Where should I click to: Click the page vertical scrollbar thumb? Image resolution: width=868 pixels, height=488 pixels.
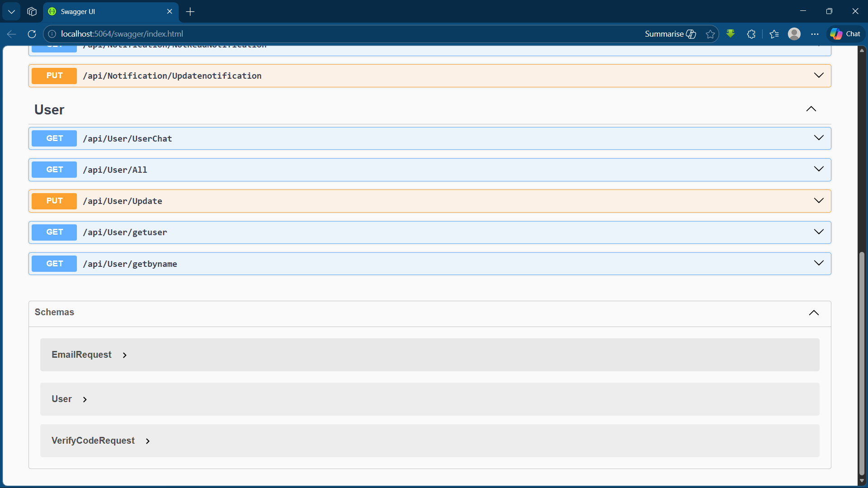click(862, 363)
